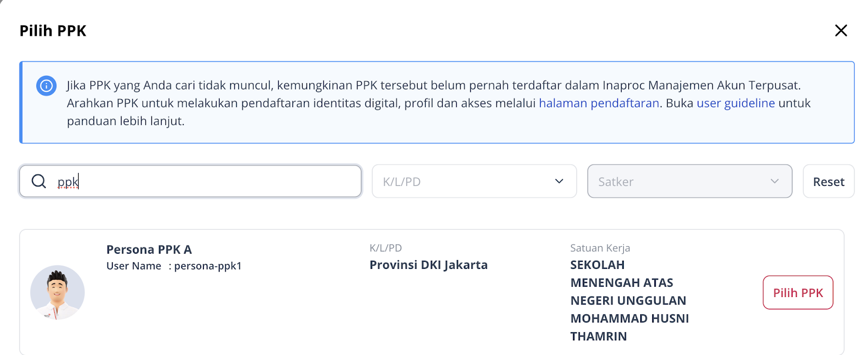Click Provinsi DKI Jakarta value
Viewport: 868px width, 355px height.
point(429,264)
